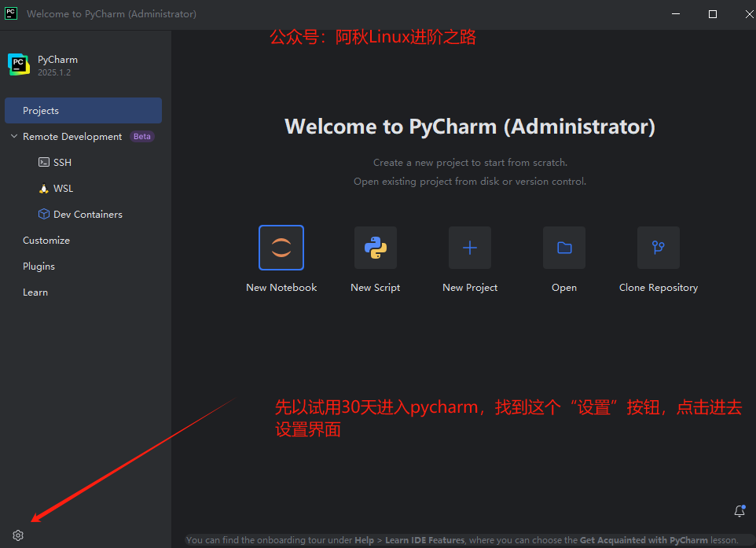
Task: Go to the Plugins section
Action: [x=39, y=267]
